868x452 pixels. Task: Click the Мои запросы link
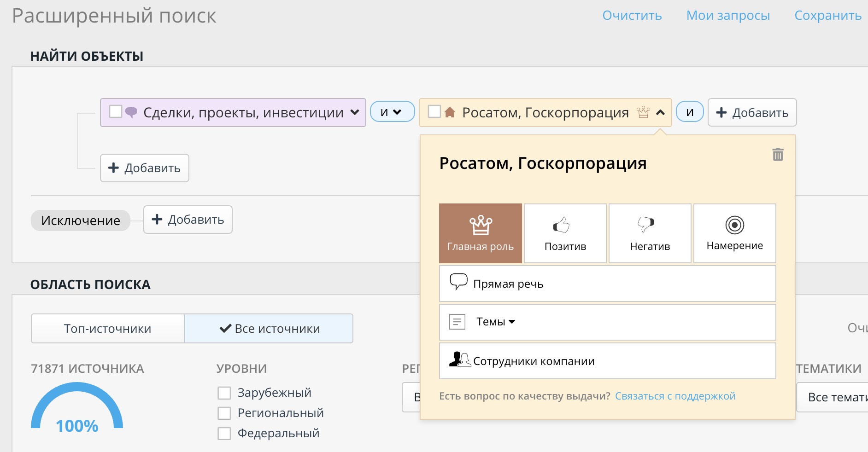pos(728,16)
